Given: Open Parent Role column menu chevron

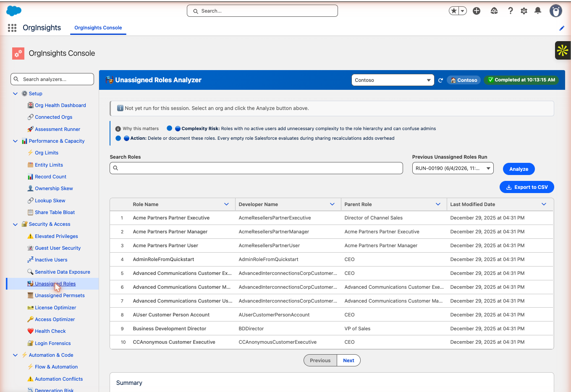Looking at the screenshot, I should [x=438, y=204].
